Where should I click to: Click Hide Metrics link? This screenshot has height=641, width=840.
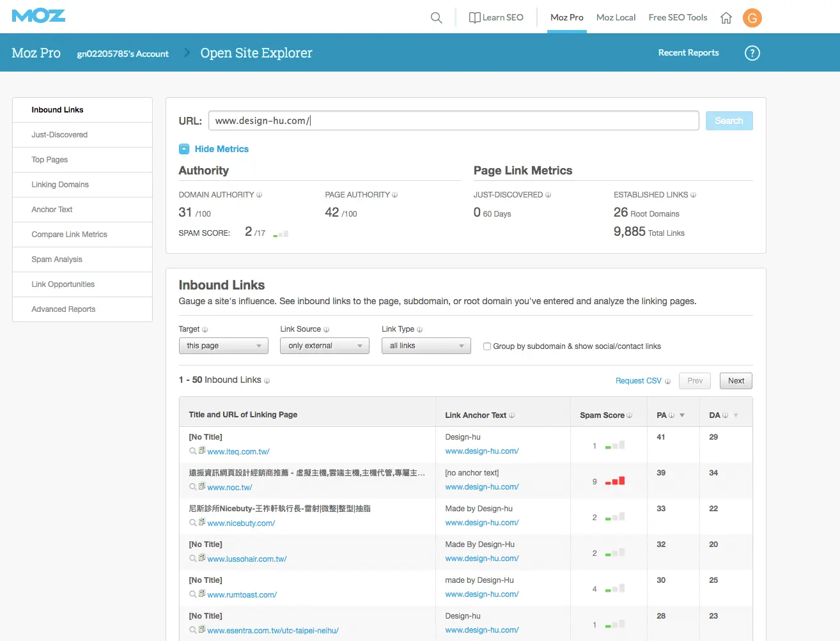click(x=221, y=149)
